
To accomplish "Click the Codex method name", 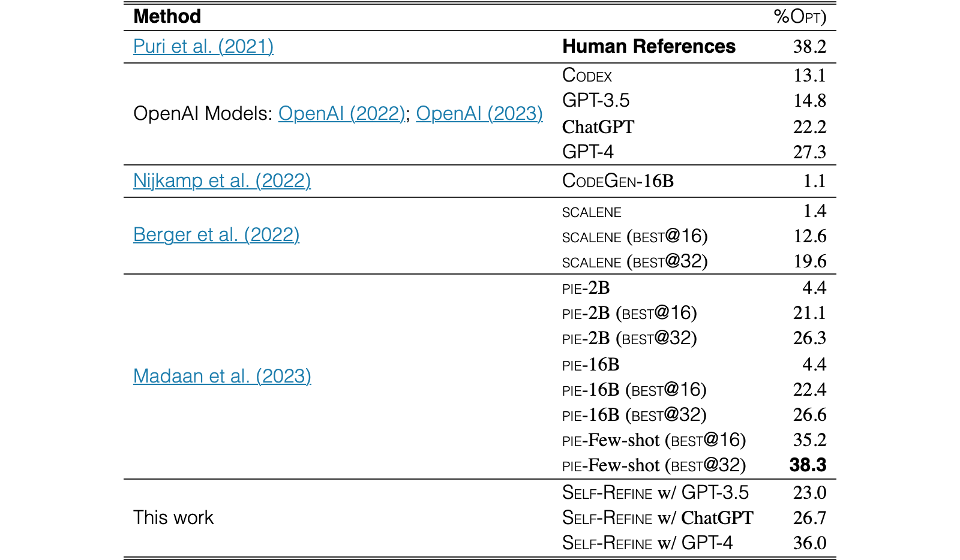I will tap(587, 76).
